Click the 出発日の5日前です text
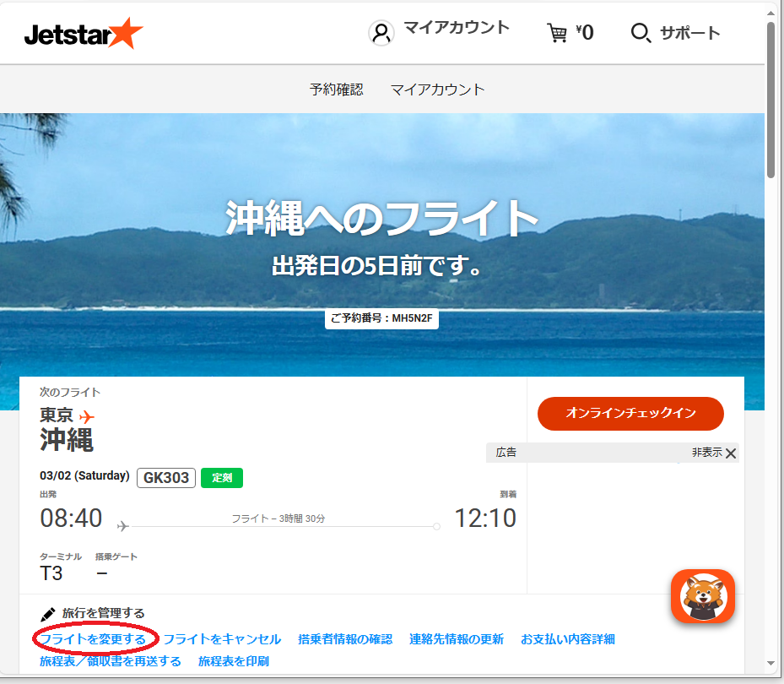784x684 pixels. [x=376, y=265]
